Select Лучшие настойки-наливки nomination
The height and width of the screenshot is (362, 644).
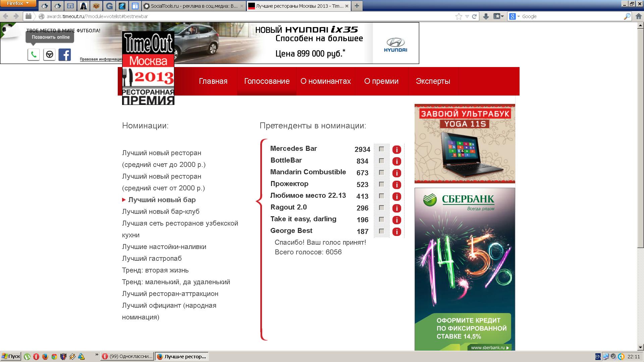(x=164, y=247)
